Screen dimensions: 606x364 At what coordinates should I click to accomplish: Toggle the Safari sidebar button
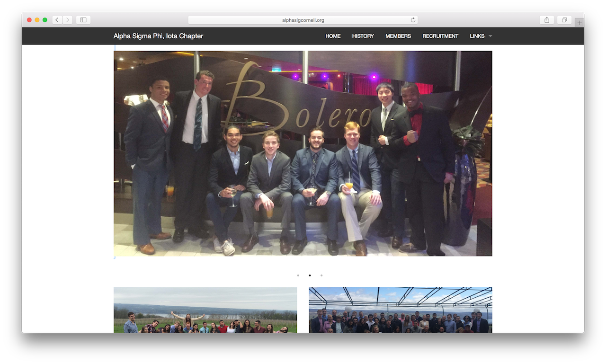[83, 20]
